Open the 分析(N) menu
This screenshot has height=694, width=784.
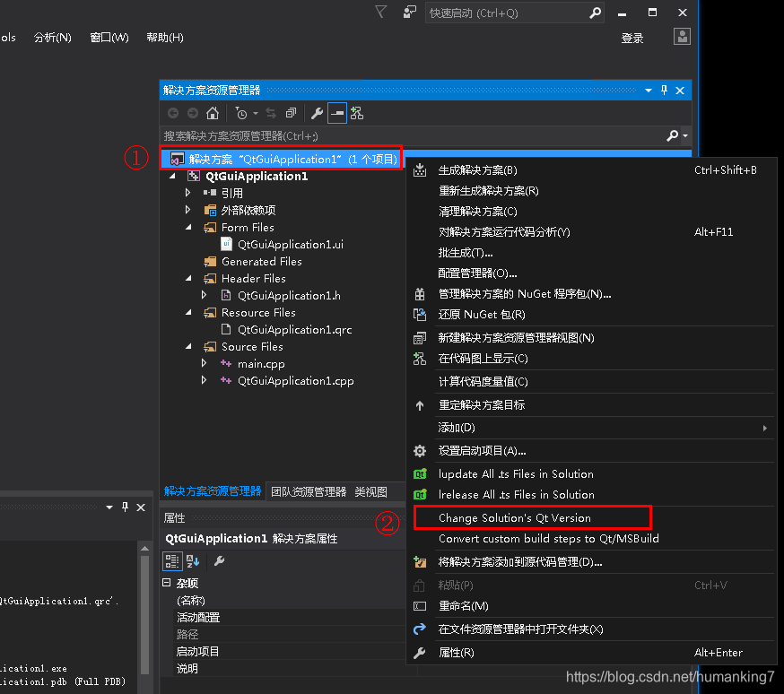click(53, 38)
